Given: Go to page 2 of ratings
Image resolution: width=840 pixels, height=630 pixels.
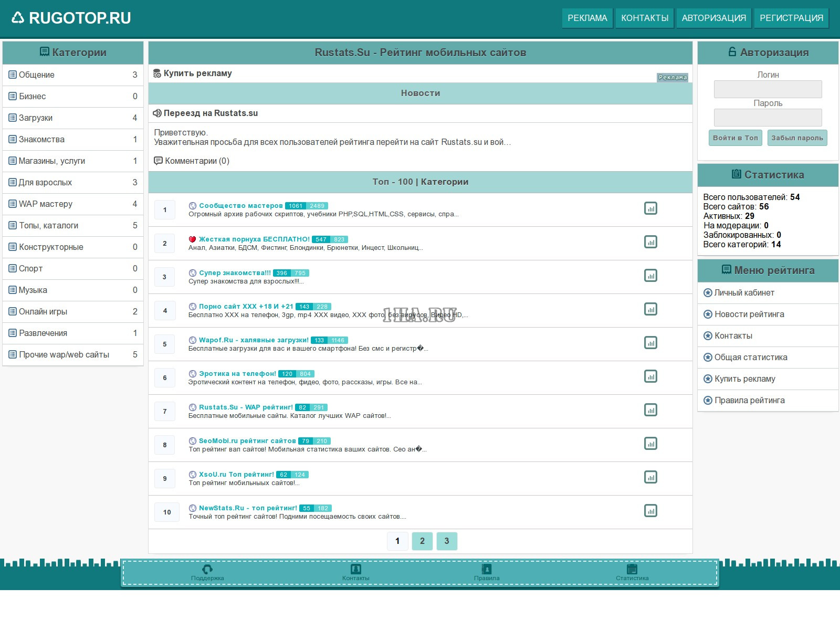Looking at the screenshot, I should pos(422,541).
